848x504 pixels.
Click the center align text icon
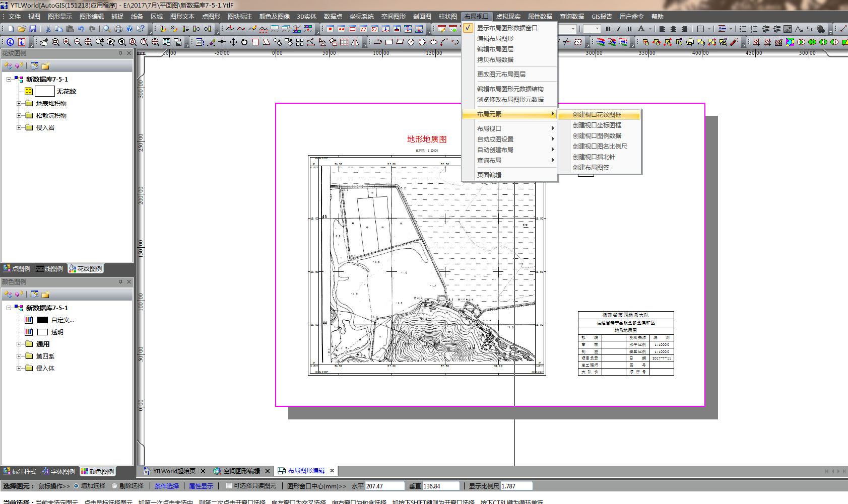point(673,29)
